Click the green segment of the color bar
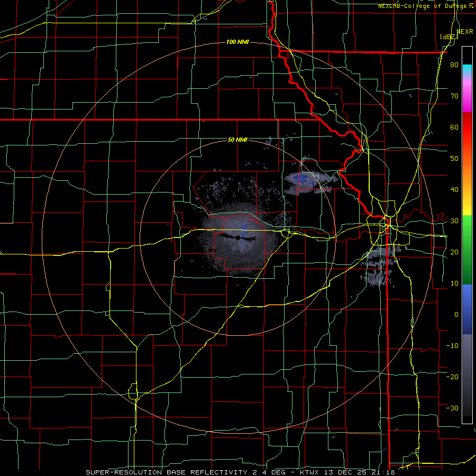476x476 pixels. (467, 250)
